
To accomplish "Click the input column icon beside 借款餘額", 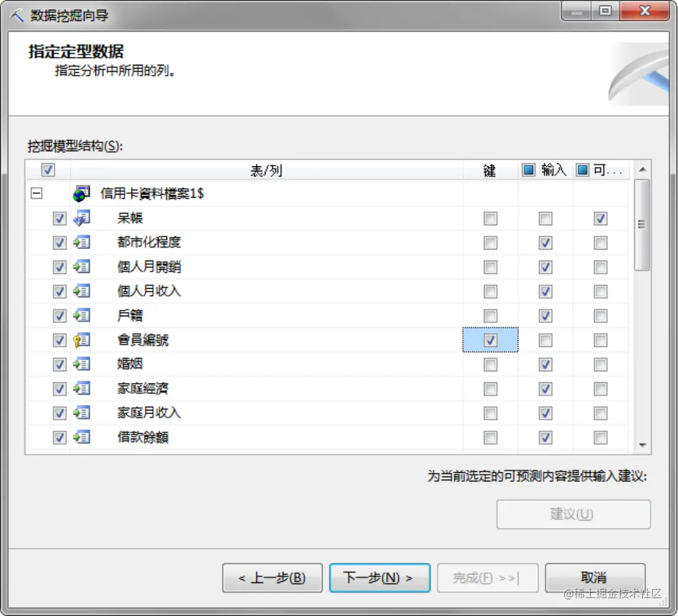I will pyautogui.click(x=81, y=437).
